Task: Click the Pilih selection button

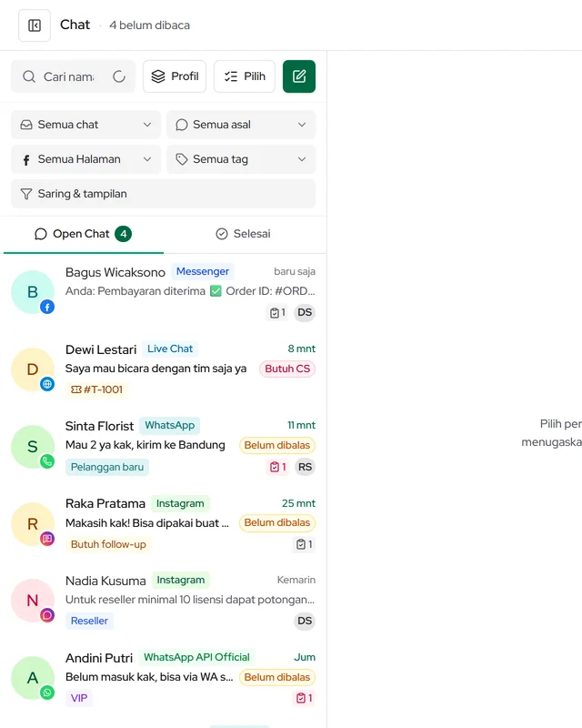Action: click(x=245, y=76)
